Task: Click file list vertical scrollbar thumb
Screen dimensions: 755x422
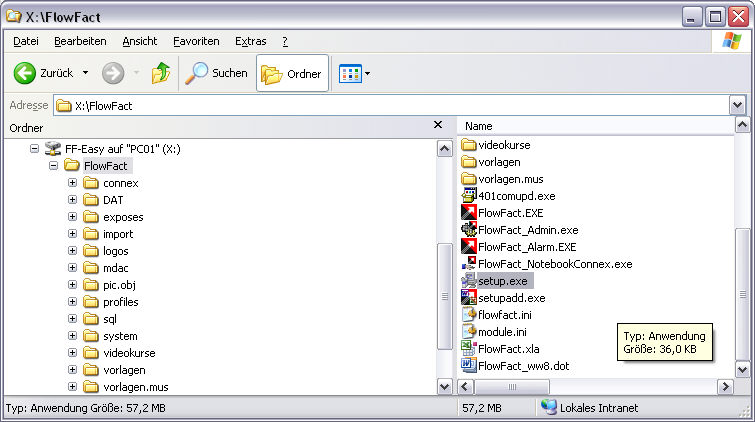Action: coord(742,294)
